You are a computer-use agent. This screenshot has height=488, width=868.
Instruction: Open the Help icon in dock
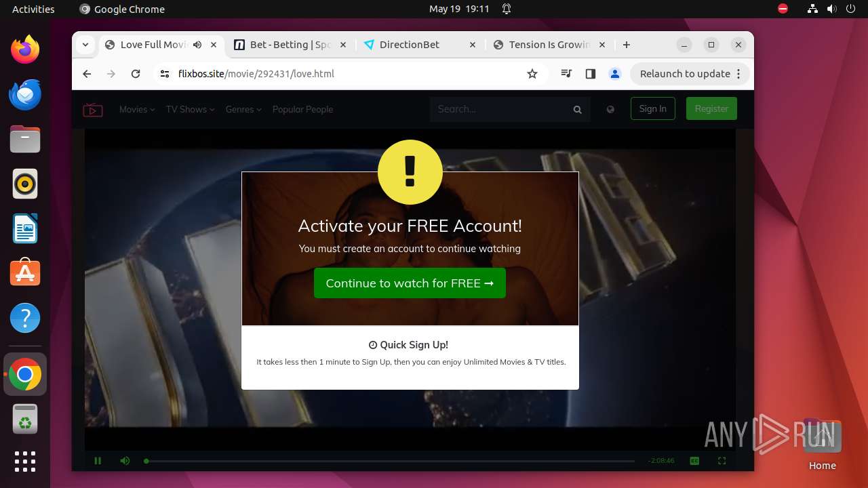pyautogui.click(x=25, y=318)
